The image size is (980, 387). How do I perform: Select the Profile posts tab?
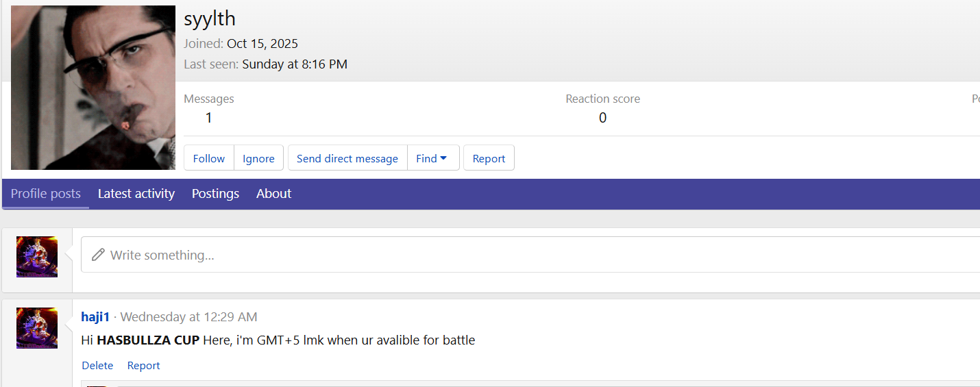click(x=46, y=194)
